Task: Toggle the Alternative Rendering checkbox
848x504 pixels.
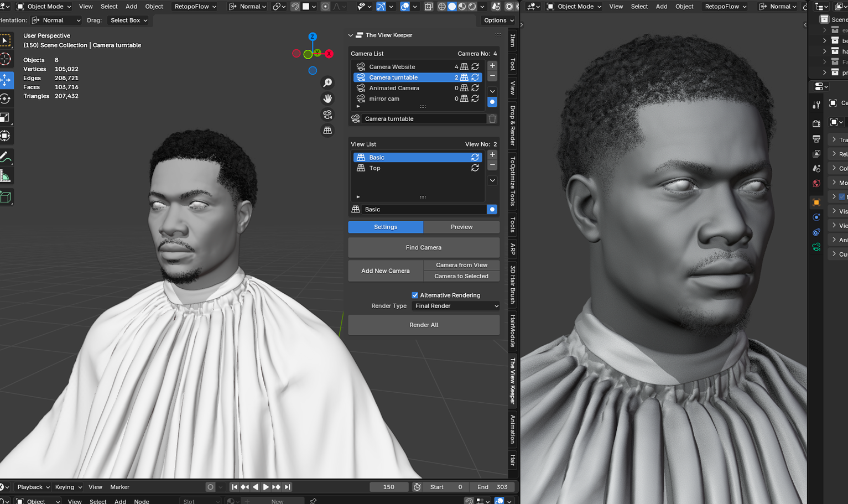Action: 415,295
